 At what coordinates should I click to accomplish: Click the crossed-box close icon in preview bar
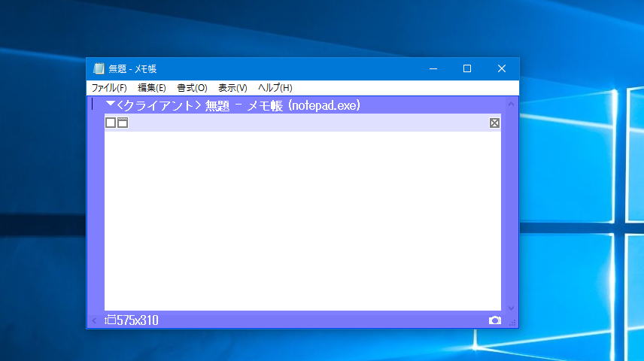[x=494, y=123]
